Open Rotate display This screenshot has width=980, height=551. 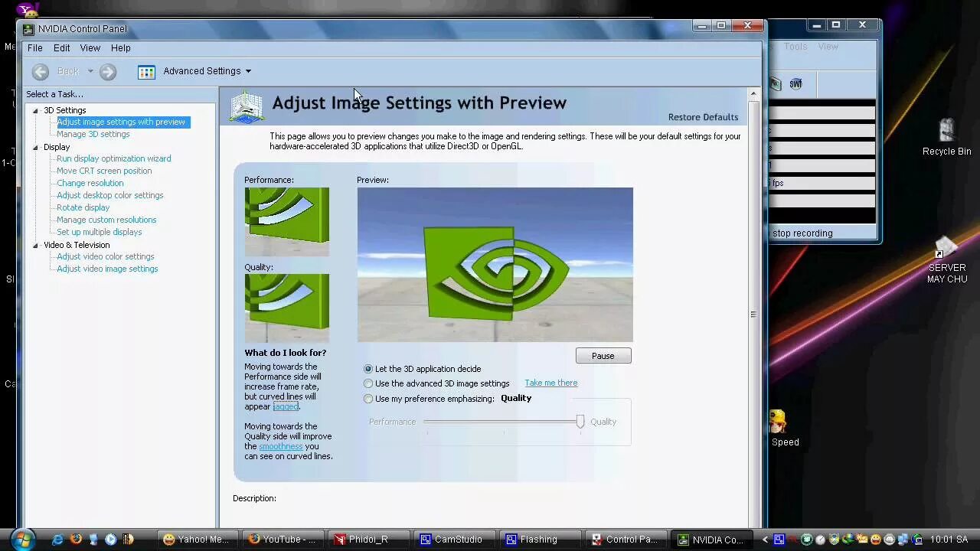pos(83,207)
